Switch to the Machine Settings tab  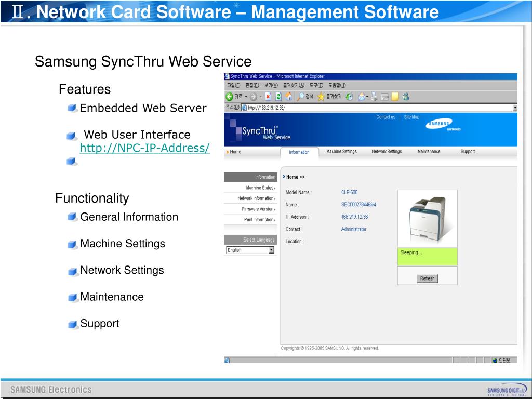click(341, 152)
